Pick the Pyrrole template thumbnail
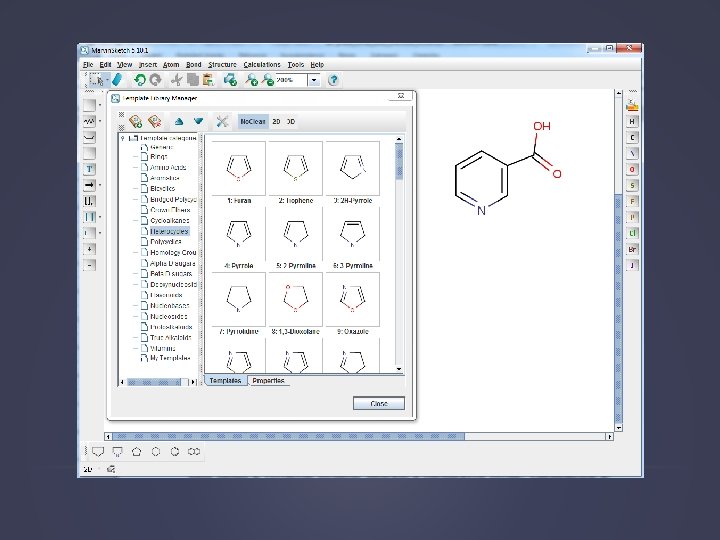 pyautogui.click(x=239, y=234)
